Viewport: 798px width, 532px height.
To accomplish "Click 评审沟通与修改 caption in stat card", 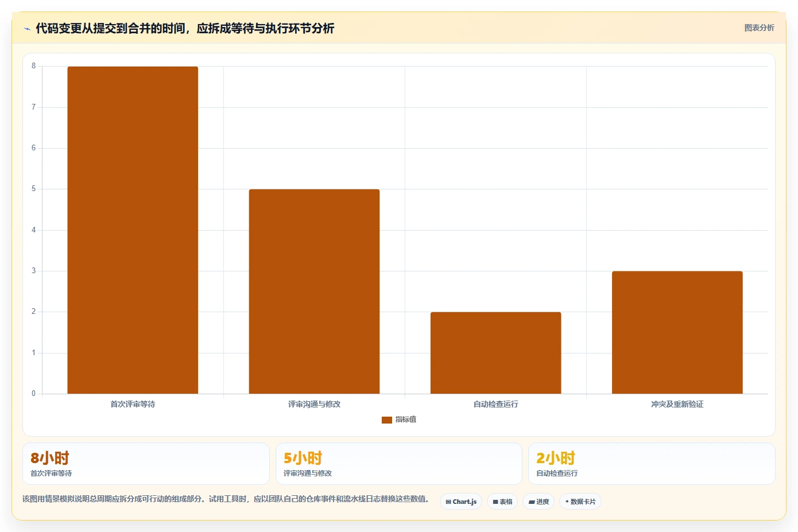I will point(308,473).
